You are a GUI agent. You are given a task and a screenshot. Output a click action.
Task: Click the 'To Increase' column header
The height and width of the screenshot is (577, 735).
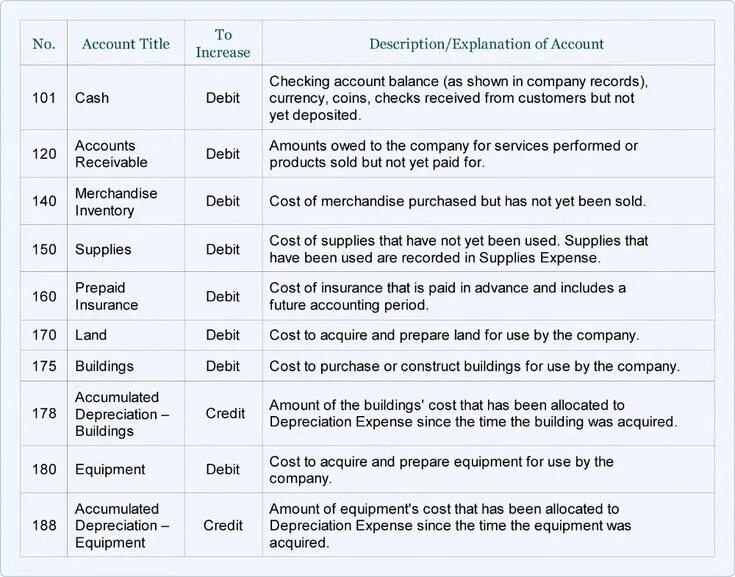pyautogui.click(x=223, y=44)
